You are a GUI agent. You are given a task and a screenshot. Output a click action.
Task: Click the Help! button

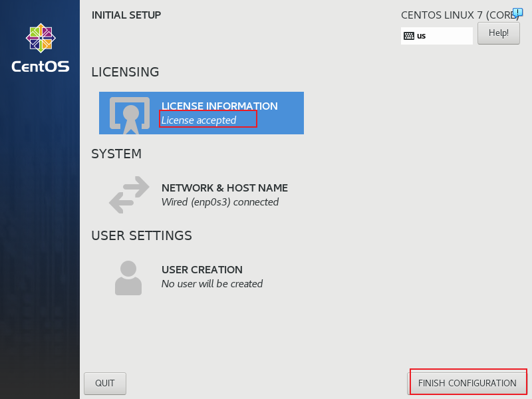click(498, 33)
